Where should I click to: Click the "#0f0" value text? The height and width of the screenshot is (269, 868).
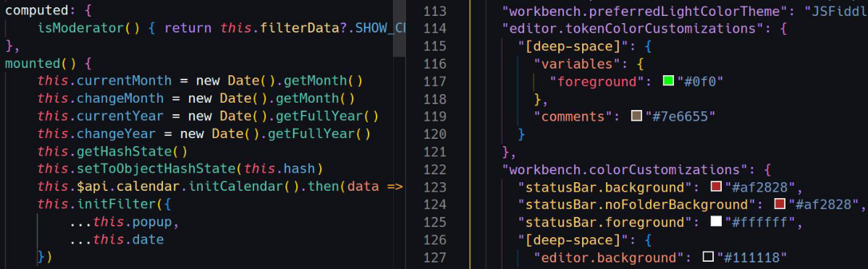pos(701,82)
